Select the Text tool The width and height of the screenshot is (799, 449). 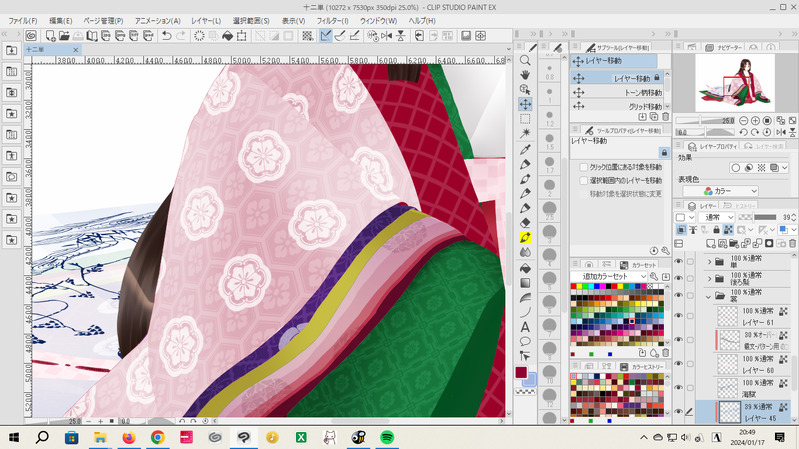point(525,326)
